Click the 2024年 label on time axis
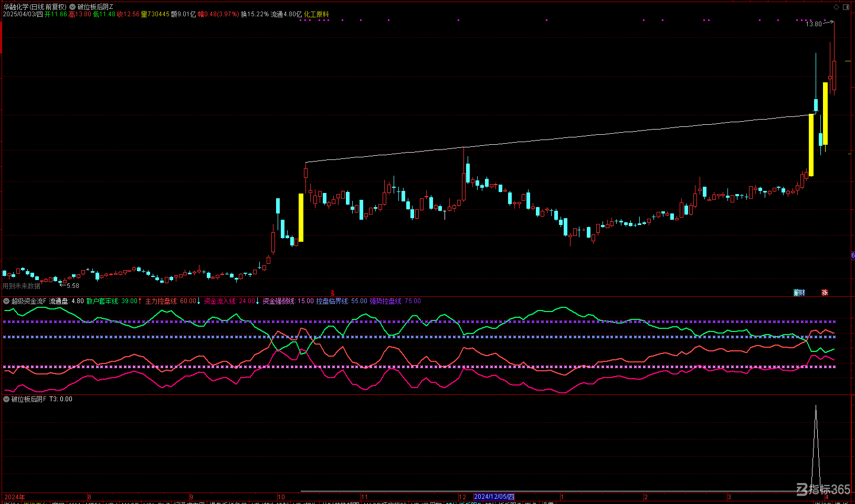This screenshot has height=504, width=855. pyautogui.click(x=15, y=497)
